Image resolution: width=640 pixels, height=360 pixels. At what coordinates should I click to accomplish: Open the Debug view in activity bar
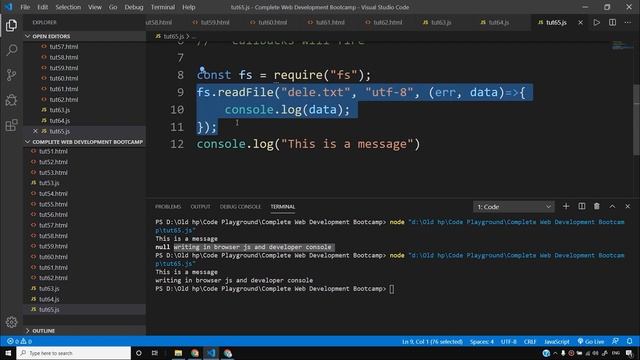tap(11, 100)
